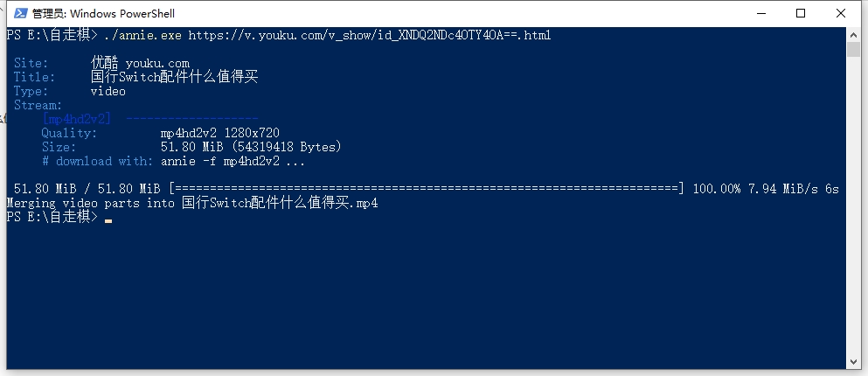
Task: Close the Windows PowerShell window
Action: coord(843,13)
